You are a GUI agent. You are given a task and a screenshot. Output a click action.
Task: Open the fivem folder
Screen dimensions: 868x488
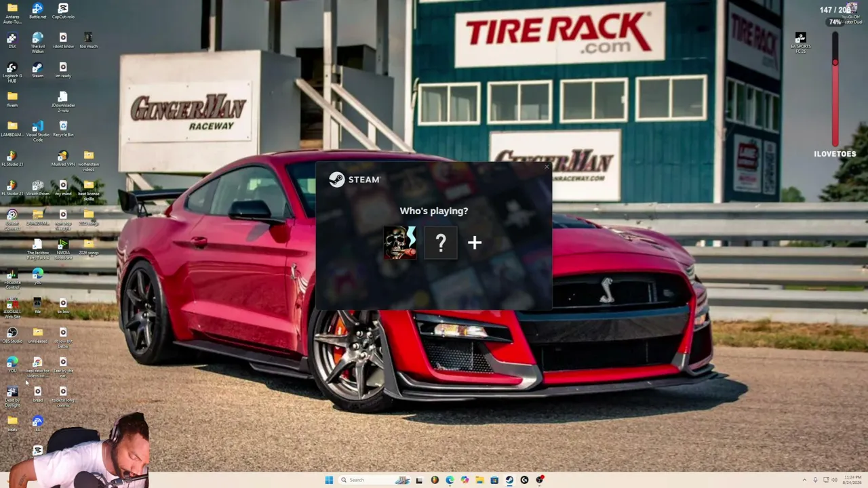12,100
